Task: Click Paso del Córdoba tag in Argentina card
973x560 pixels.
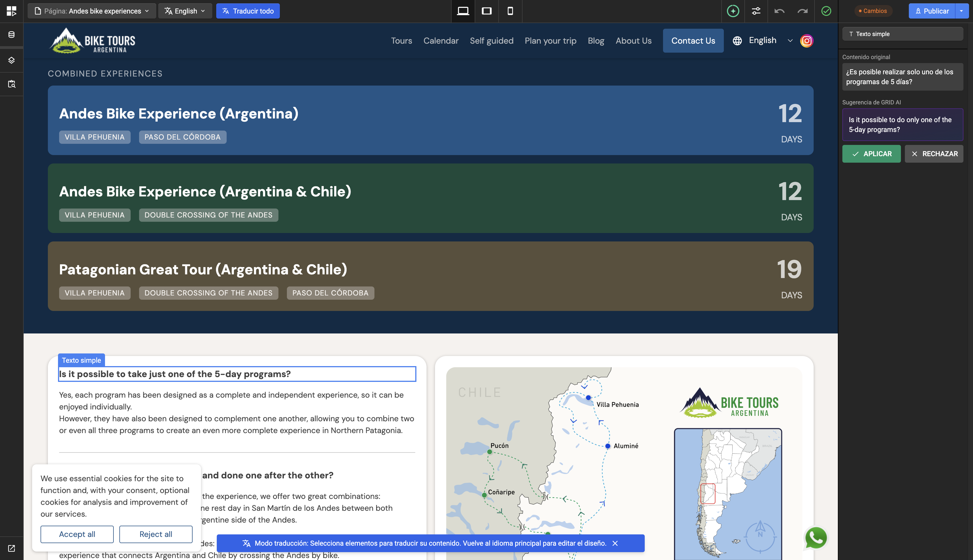Action: click(182, 137)
